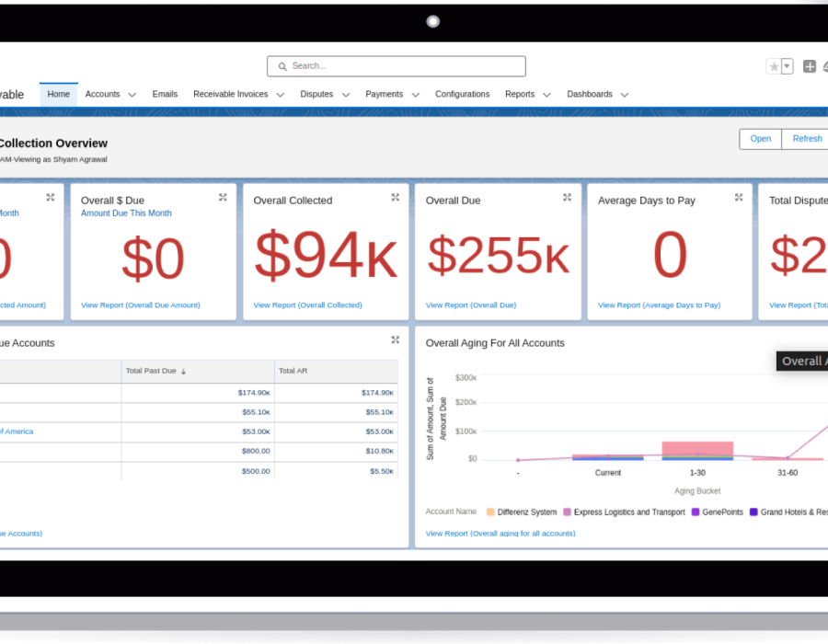Sort by the Total Past Due arrow
The height and width of the screenshot is (644, 828).
click(183, 371)
